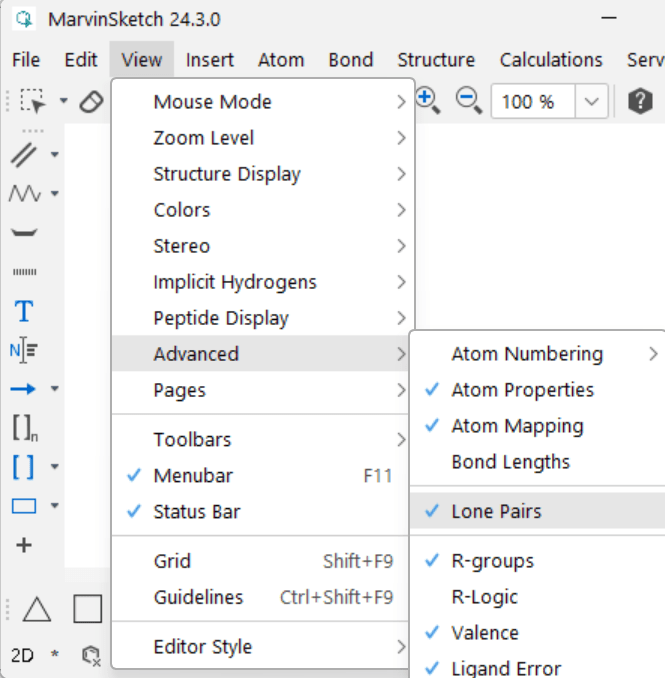This screenshot has width=665, height=678.
Task: Open the Atom menu
Action: (281, 60)
